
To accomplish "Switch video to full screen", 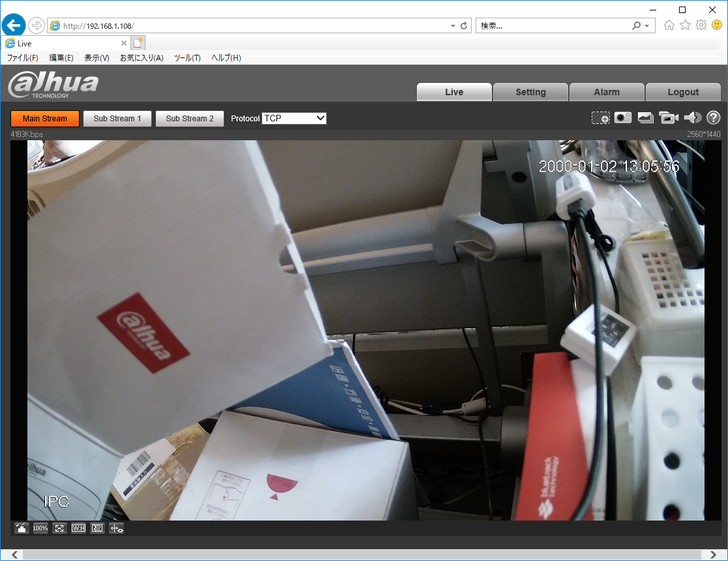I will click(59, 528).
